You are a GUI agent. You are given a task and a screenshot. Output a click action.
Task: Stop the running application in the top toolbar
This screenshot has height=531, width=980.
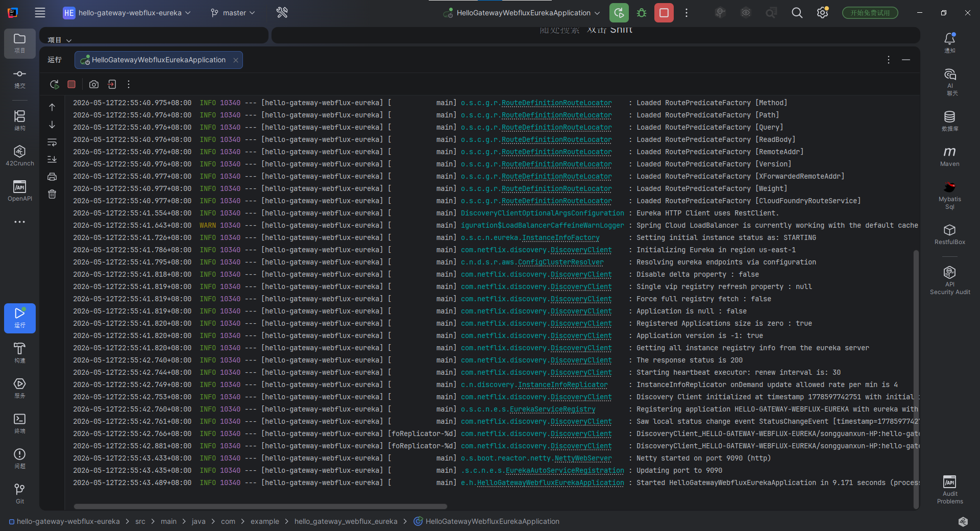pos(664,13)
